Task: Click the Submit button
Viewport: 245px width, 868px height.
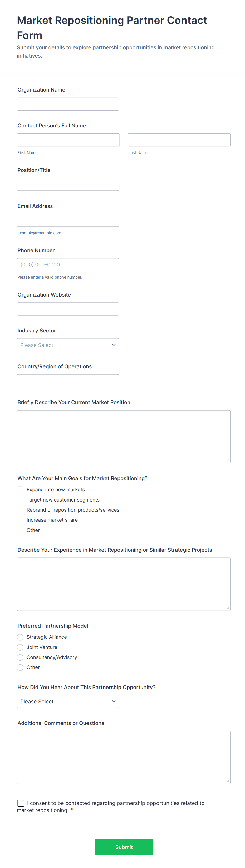Action: [124, 847]
